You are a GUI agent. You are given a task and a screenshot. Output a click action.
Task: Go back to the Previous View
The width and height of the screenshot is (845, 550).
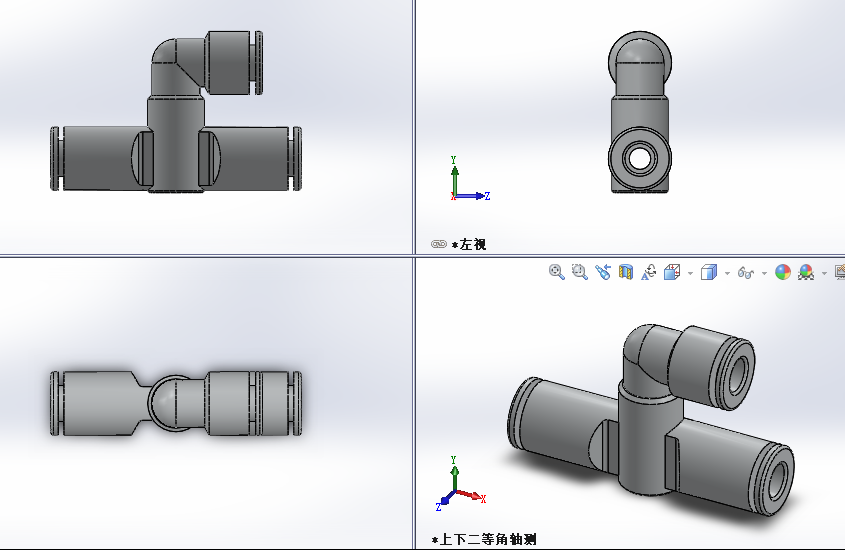(x=603, y=272)
